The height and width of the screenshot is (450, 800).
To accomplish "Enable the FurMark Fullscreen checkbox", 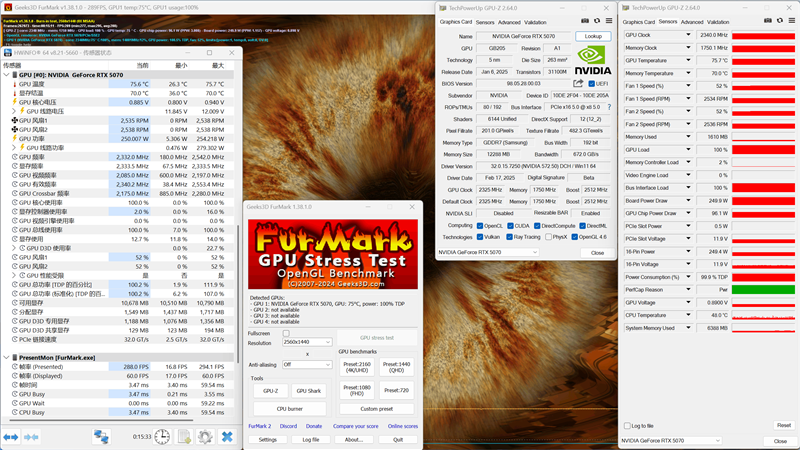I will tap(286, 334).
